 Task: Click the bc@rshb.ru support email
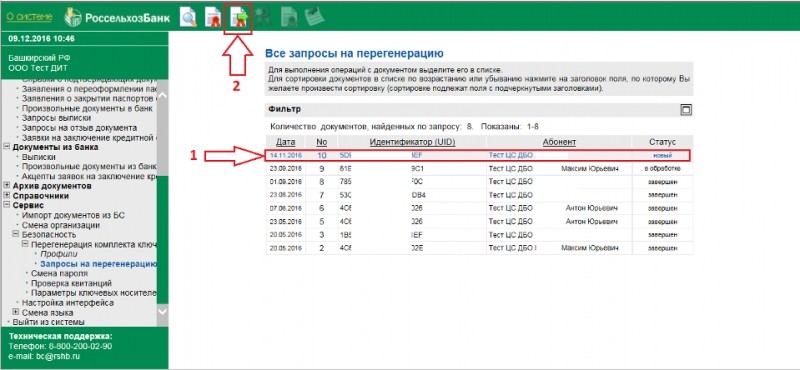click(58, 356)
